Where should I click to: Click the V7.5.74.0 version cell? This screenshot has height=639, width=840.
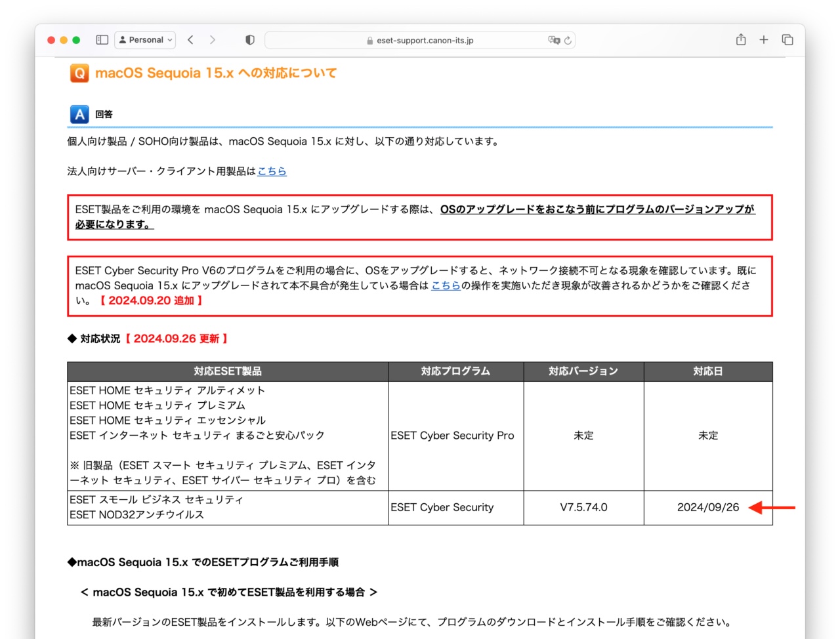coord(583,507)
